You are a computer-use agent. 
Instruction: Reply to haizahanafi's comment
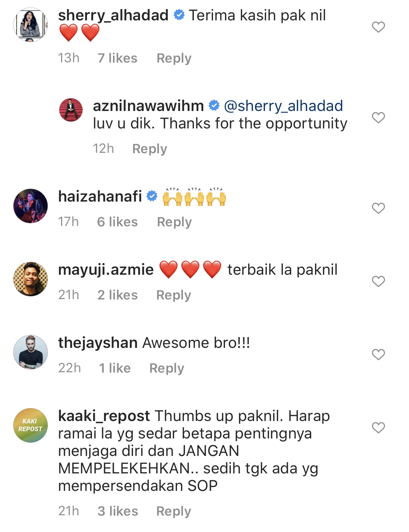pos(174,222)
